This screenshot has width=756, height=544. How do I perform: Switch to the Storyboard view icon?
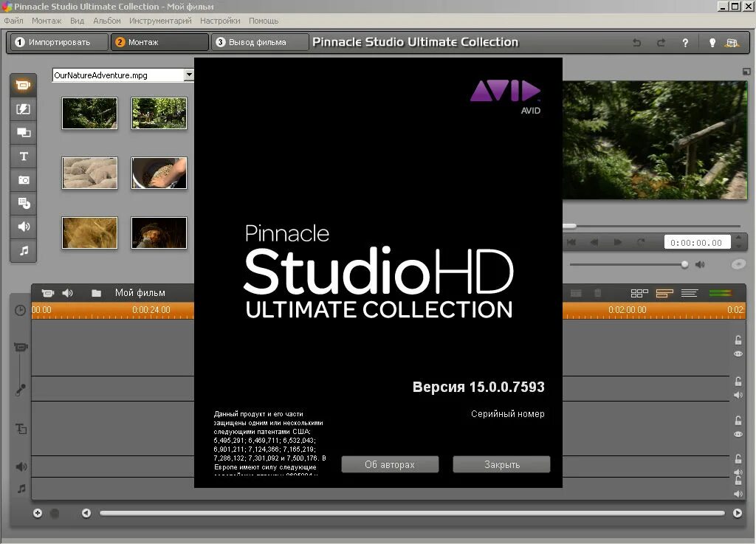pyautogui.click(x=639, y=293)
